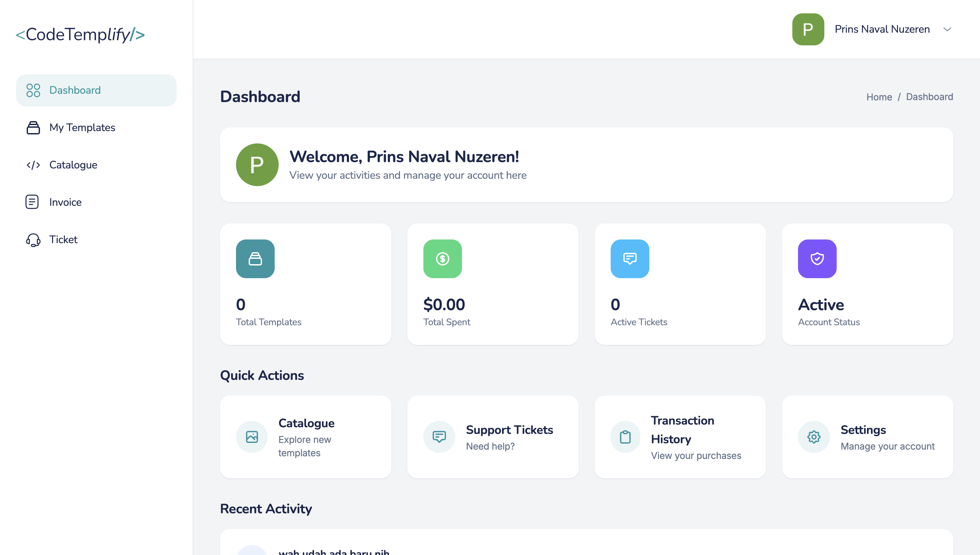This screenshot has width=980, height=555.
Task: Expand the Prins Naval Nuzeren account dropdown
Action: [x=948, y=29]
